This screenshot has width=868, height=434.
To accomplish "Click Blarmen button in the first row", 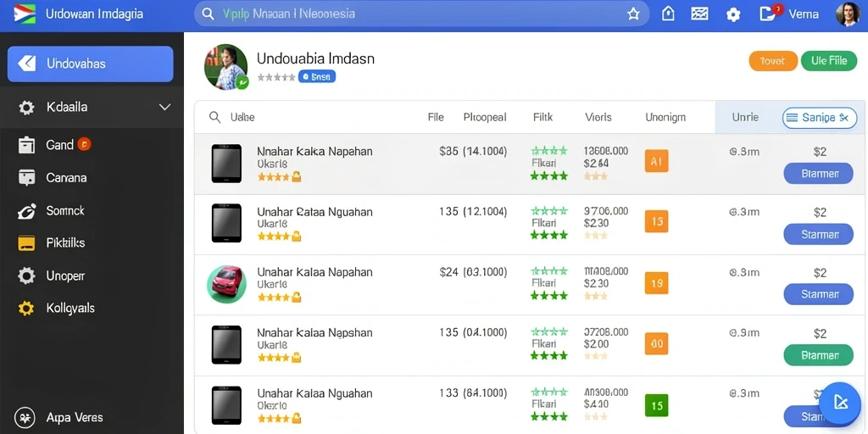I will click(x=818, y=174).
